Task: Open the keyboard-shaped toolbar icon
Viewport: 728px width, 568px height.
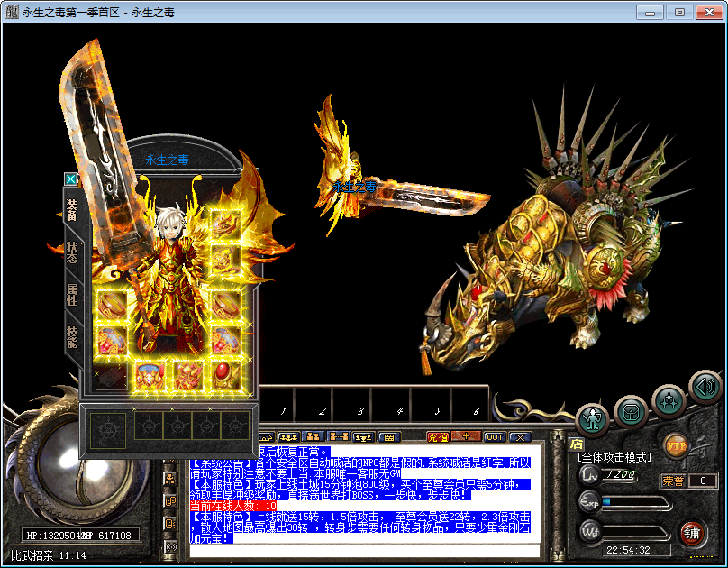Action: 389,437
